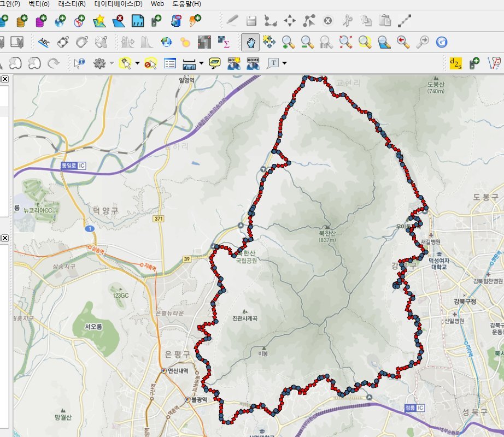The width and height of the screenshot is (504, 437).
Task: Close the lower left docked panel
Action: click(5, 238)
